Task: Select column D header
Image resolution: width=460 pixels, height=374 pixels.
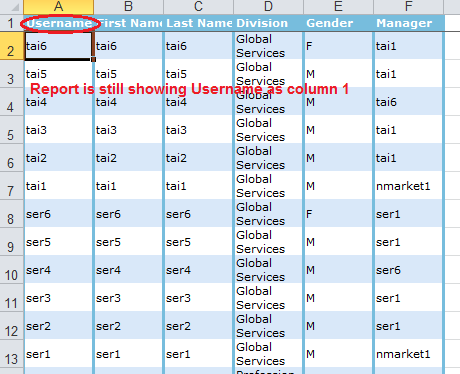Action: pos(268,6)
